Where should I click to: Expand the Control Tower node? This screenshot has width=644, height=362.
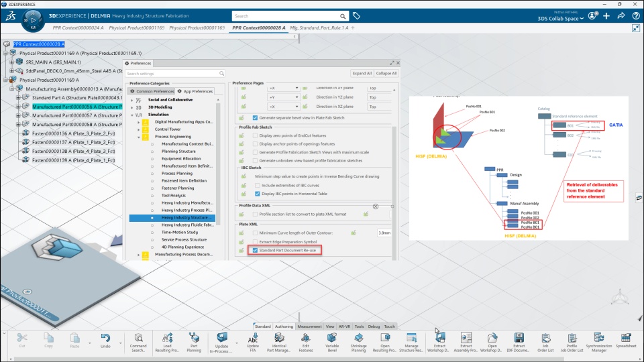pos(138,129)
